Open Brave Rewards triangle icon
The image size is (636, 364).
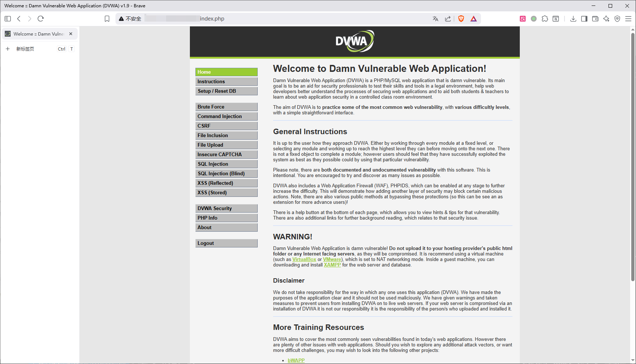point(474,19)
